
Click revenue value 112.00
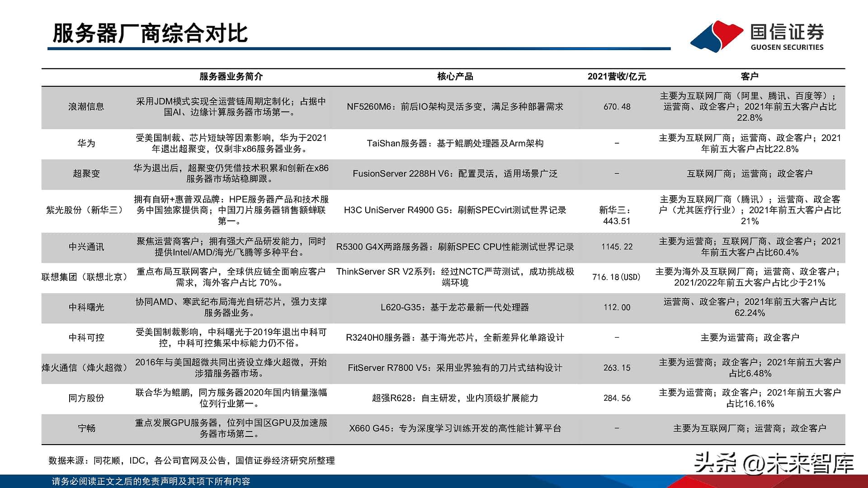pyautogui.click(x=617, y=307)
